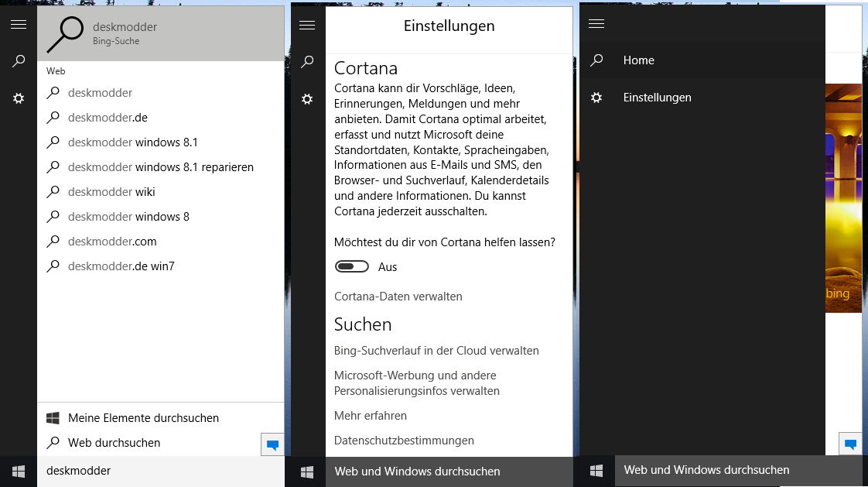The height and width of the screenshot is (487, 868).
Task: Choose suggestion 'deskmodder.com'
Action: [x=161, y=242]
